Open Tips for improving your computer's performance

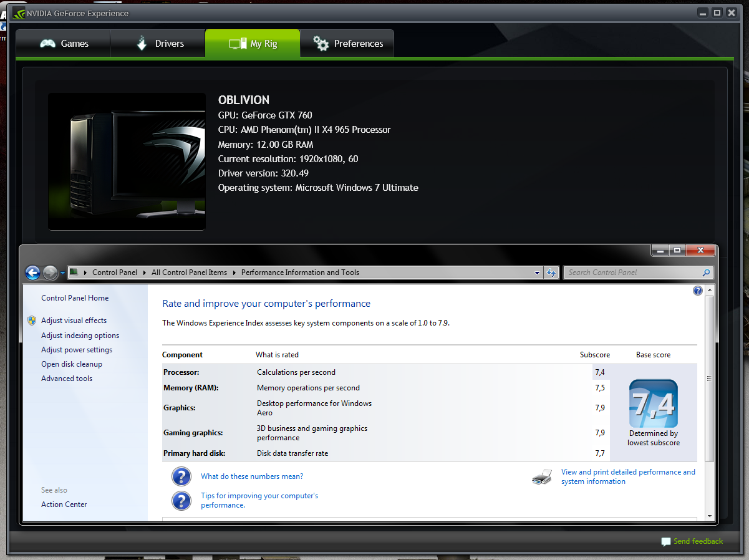point(259,500)
